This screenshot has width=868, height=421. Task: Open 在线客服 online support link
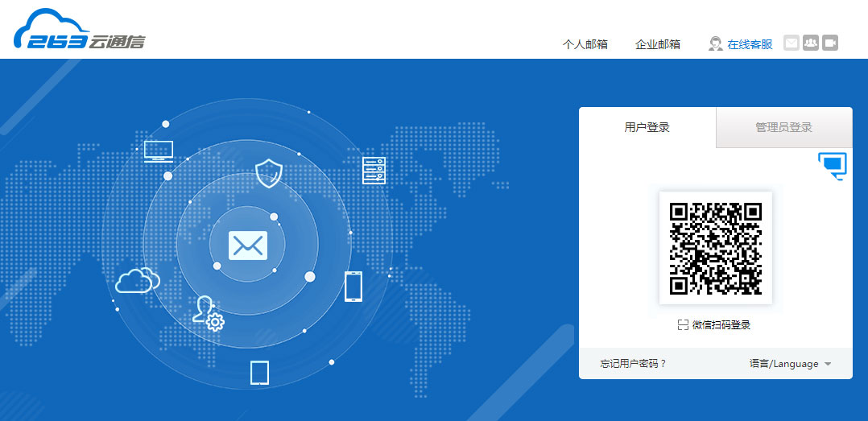750,44
